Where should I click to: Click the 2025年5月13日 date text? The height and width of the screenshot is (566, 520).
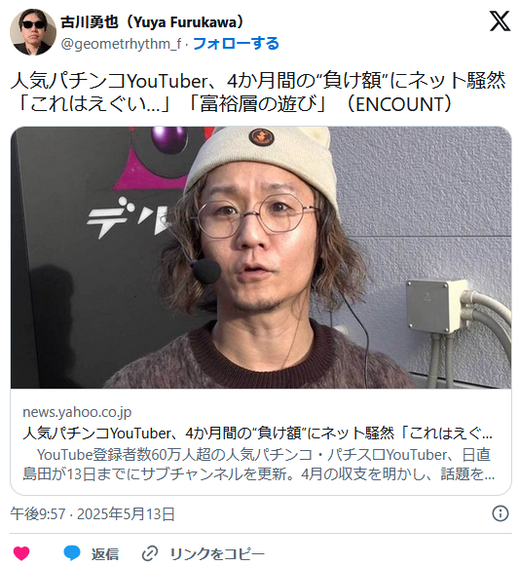pyautogui.click(x=126, y=514)
